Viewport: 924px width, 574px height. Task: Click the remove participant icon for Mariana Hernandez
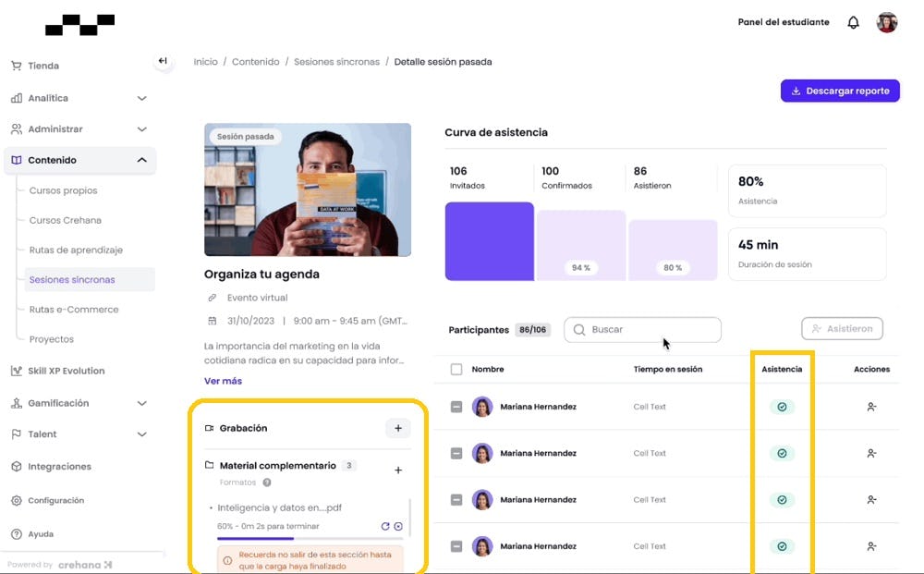(870, 407)
